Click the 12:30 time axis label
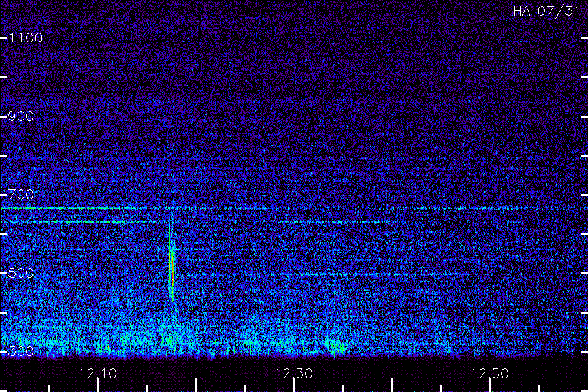 [293, 374]
